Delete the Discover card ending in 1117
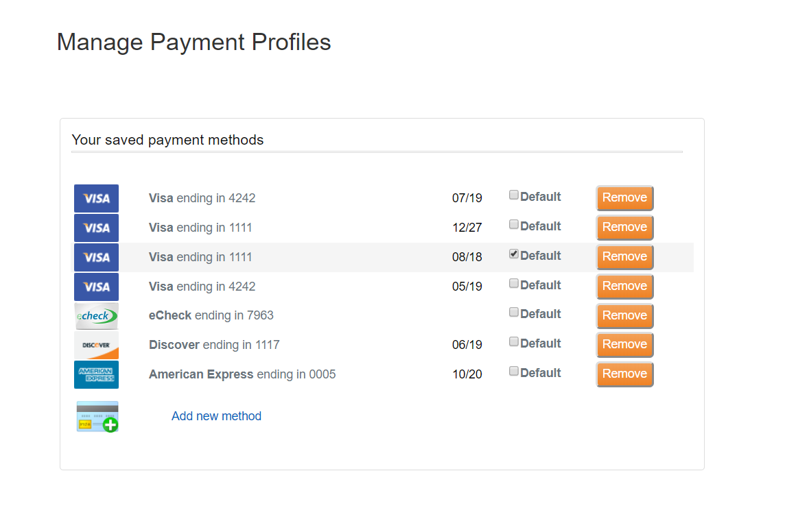This screenshot has width=785, height=532. pos(624,345)
